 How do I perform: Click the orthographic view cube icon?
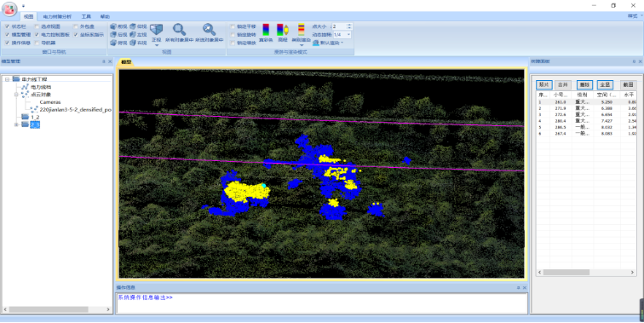(156, 30)
